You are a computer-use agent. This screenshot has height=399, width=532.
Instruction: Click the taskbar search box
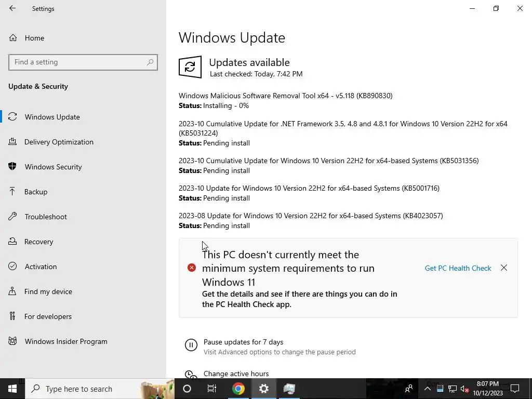[x=100, y=389]
